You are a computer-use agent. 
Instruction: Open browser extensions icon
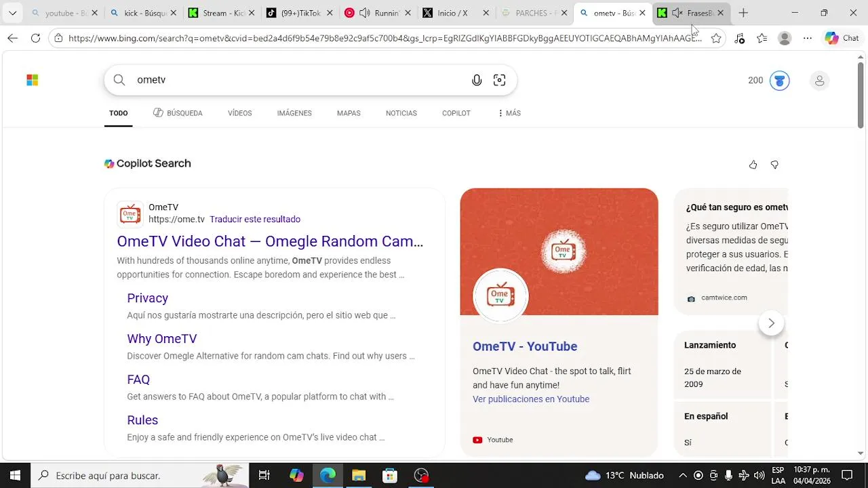739,39
